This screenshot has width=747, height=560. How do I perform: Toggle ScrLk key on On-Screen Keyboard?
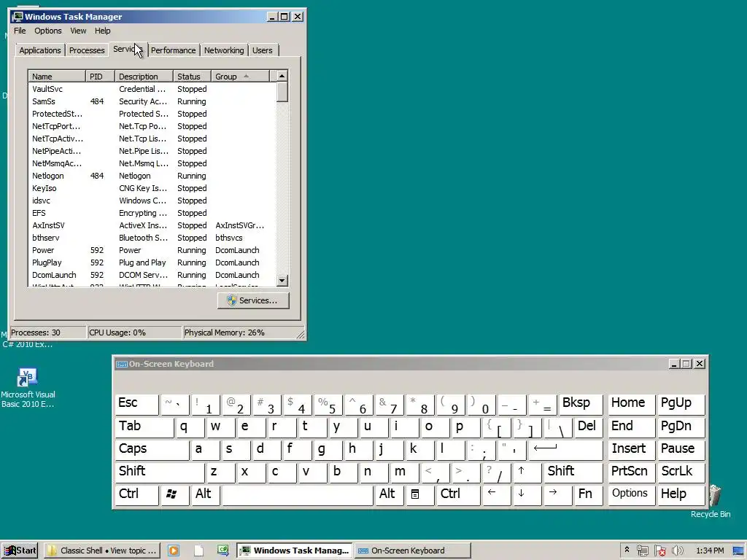(681, 472)
